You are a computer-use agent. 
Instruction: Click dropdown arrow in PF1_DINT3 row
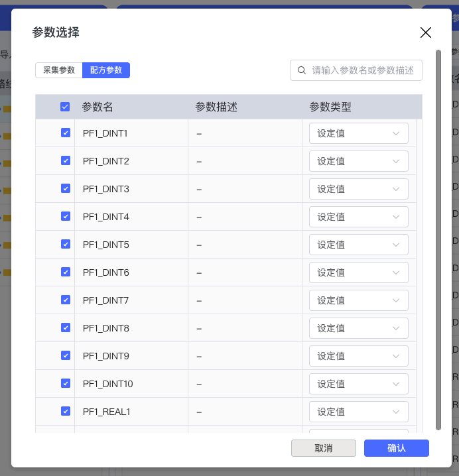(397, 189)
